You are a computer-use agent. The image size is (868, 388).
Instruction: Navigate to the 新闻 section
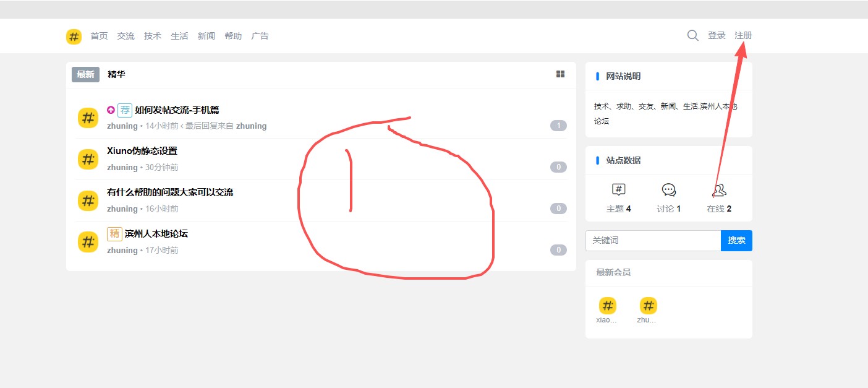point(206,36)
